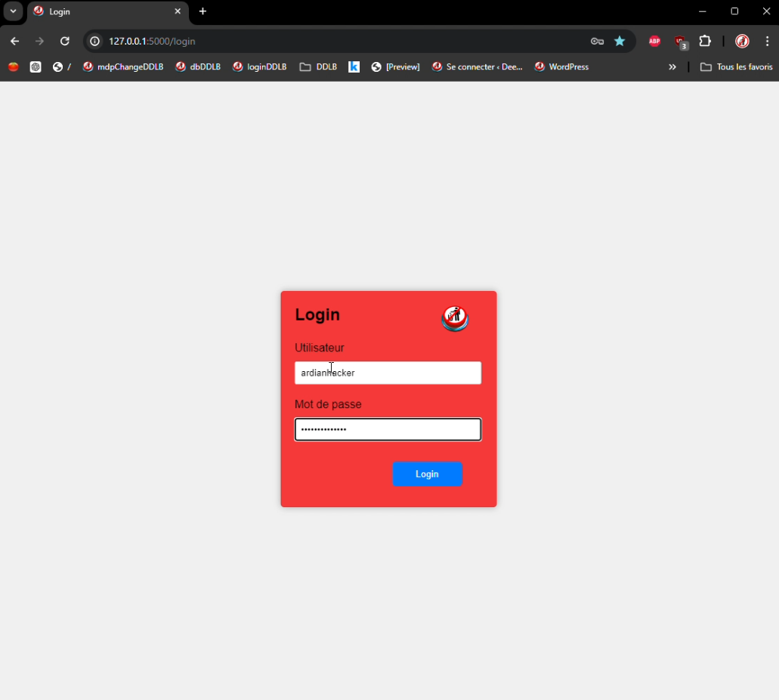Open Chrome three-dot menu

(x=767, y=42)
